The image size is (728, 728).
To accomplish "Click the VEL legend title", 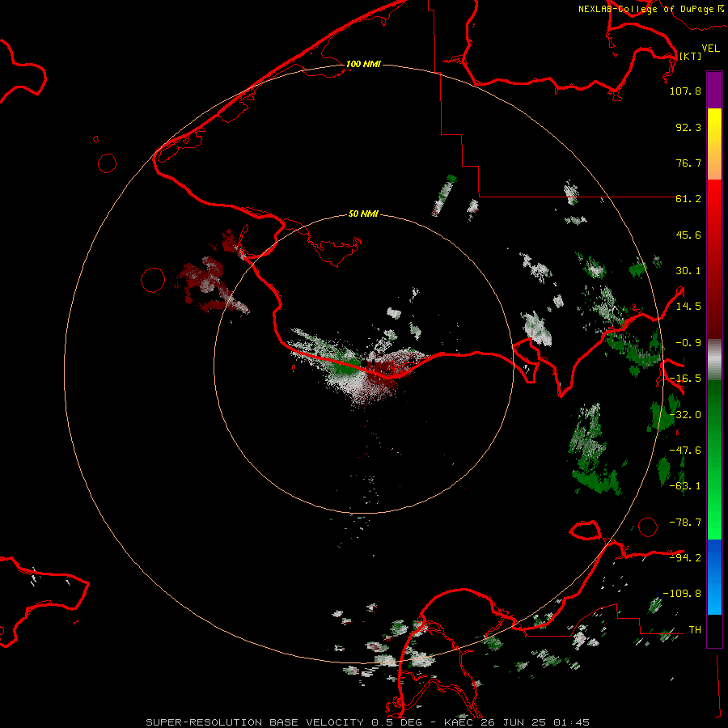I will [711, 49].
